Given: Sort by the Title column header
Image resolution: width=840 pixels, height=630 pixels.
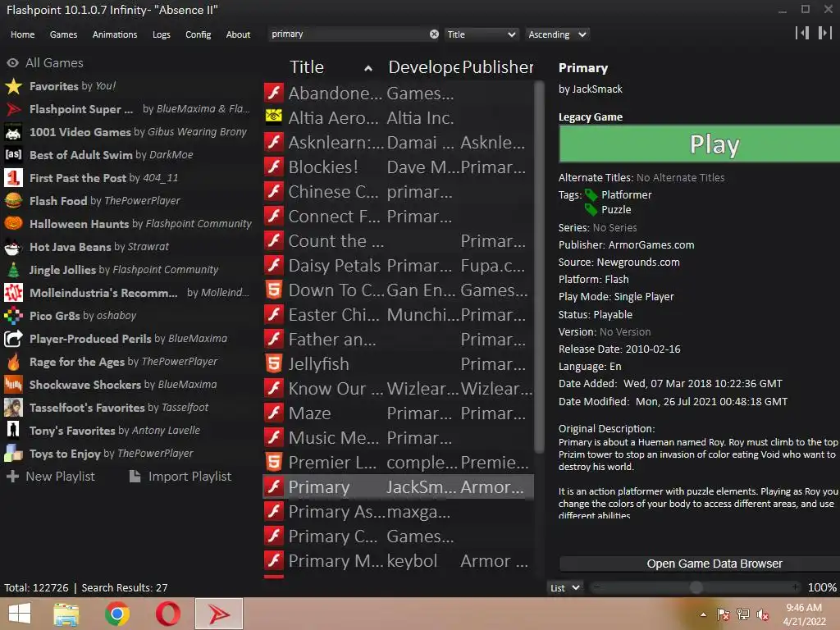Looking at the screenshot, I should click(331, 67).
